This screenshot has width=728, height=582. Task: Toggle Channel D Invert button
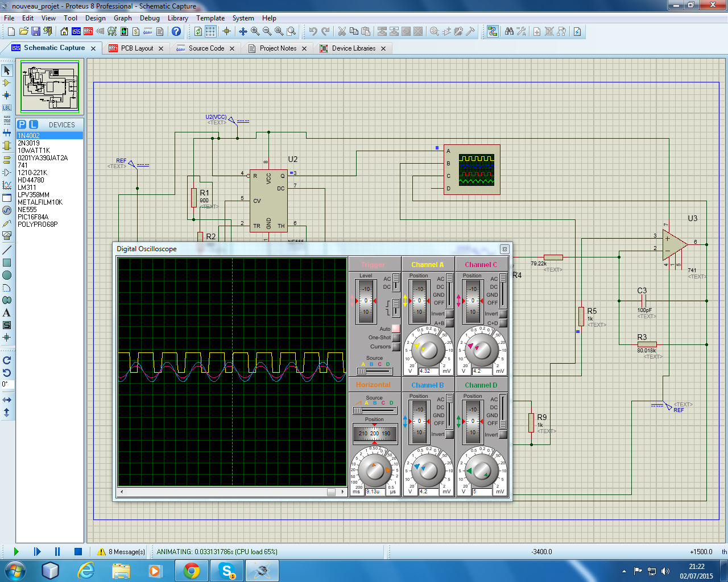(503, 434)
